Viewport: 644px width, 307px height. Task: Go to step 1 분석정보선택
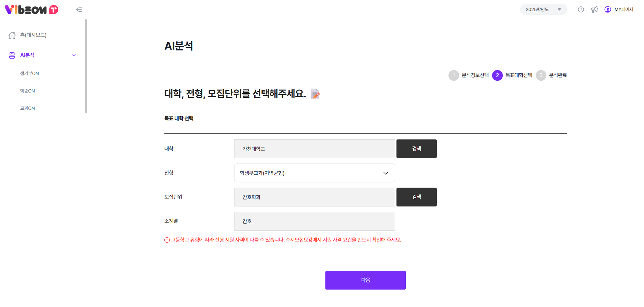pyautogui.click(x=453, y=75)
